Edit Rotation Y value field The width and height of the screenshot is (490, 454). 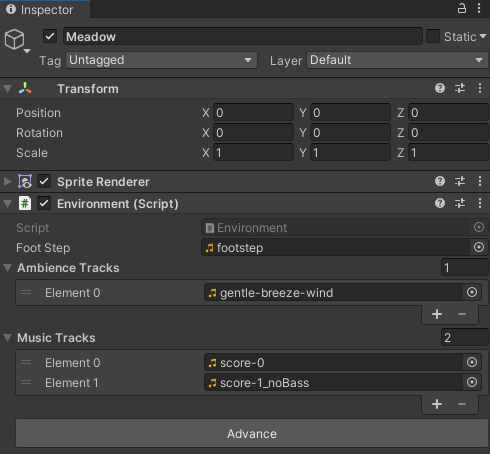tap(351, 132)
